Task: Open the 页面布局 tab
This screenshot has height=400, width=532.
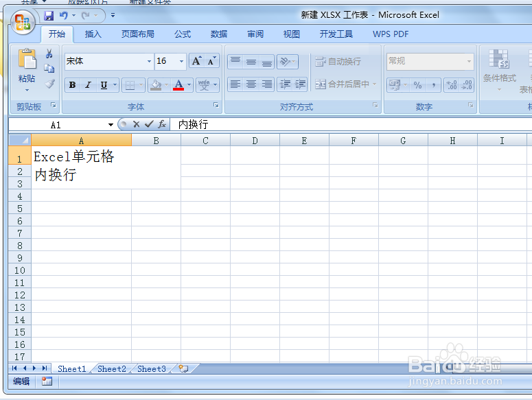Action: tap(138, 34)
